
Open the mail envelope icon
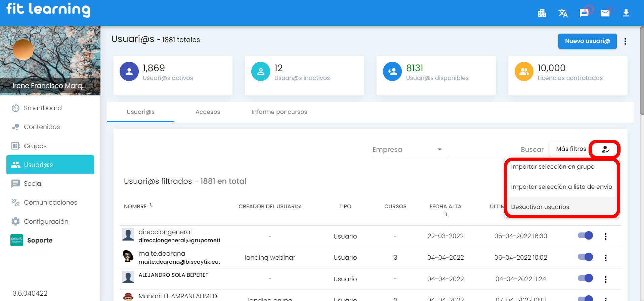(x=605, y=13)
